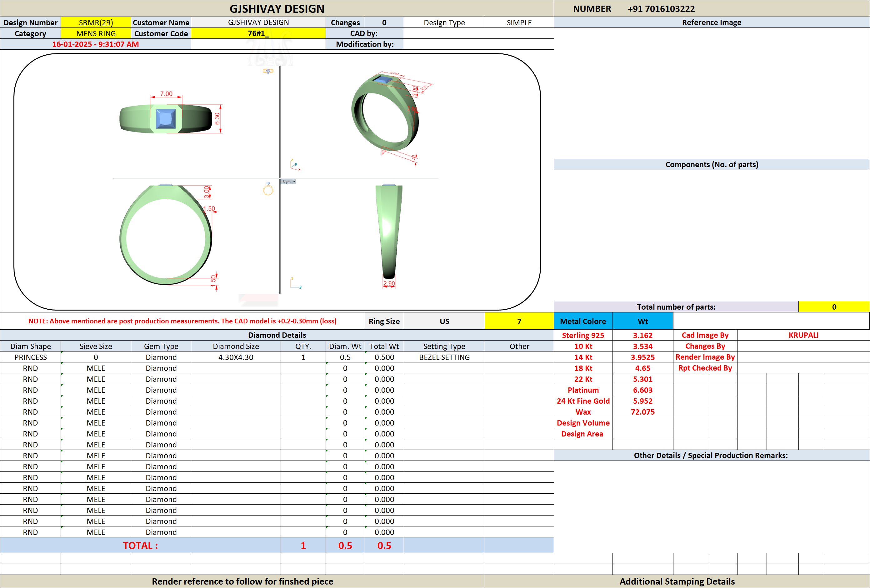Screen dimensions: 870x588
Task: Click Other Details / Special Production Remarks header
Action: pyautogui.click(x=711, y=455)
